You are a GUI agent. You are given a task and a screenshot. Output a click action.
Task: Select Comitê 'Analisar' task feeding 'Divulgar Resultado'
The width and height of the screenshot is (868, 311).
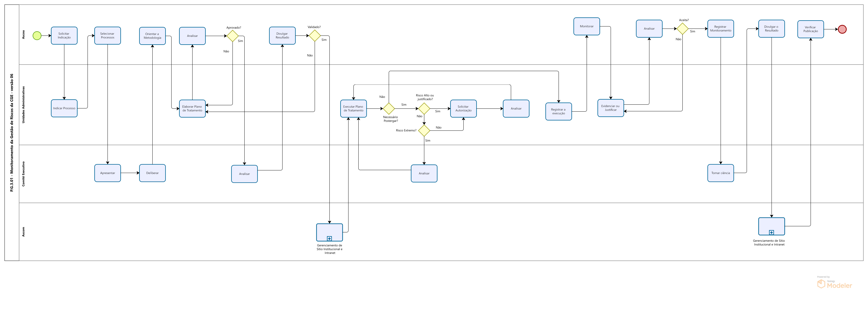pyautogui.click(x=245, y=174)
